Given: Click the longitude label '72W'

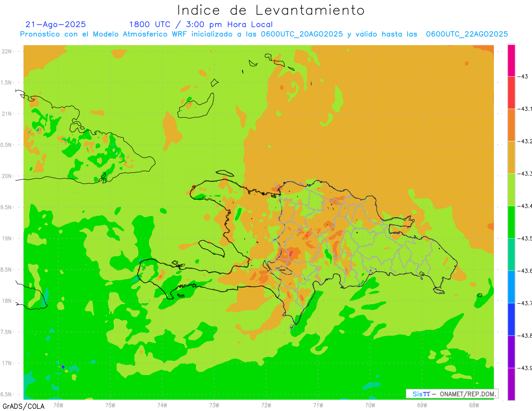Looking at the screenshot, I should [266, 405].
